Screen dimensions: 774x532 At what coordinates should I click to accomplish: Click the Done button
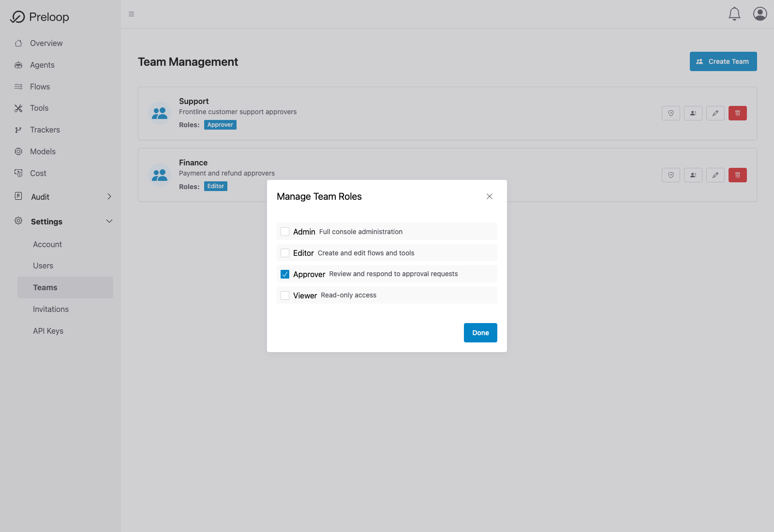480,333
